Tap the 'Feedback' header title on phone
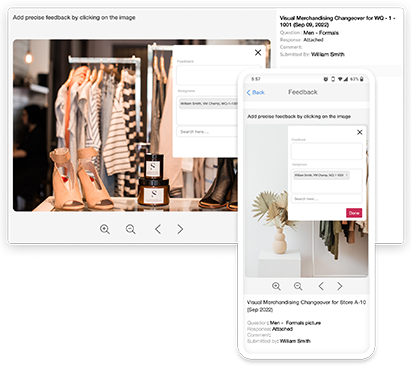This screenshot has height=370, width=411. (x=303, y=92)
